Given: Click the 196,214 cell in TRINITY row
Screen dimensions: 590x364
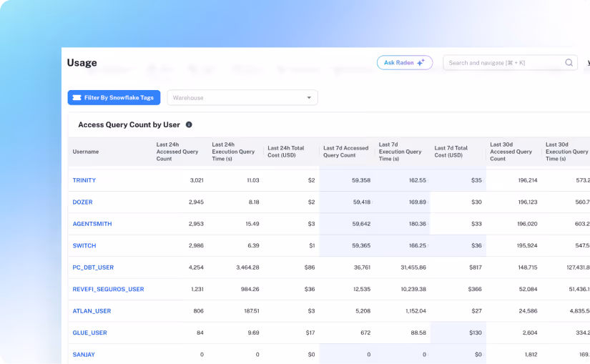Looking at the screenshot, I should coord(528,180).
